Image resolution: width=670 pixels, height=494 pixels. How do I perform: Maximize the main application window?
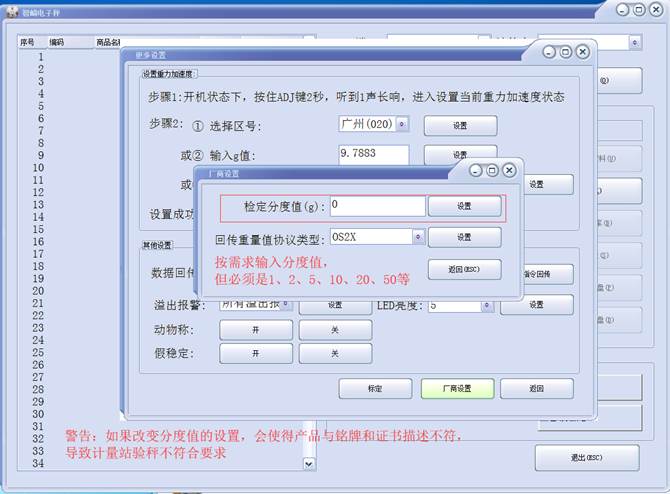[x=639, y=9]
